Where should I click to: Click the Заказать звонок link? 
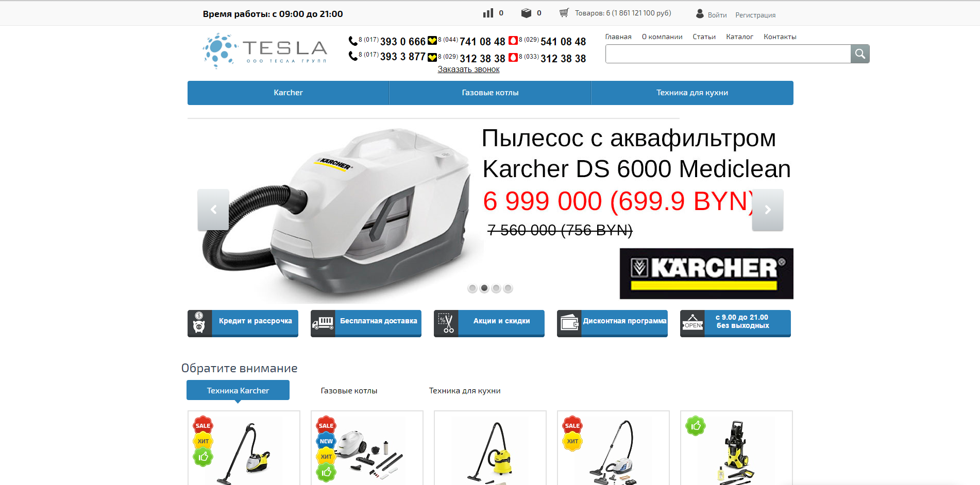coord(468,69)
